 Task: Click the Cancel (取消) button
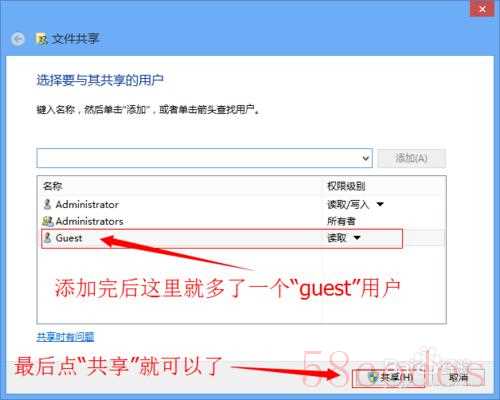[x=458, y=378]
